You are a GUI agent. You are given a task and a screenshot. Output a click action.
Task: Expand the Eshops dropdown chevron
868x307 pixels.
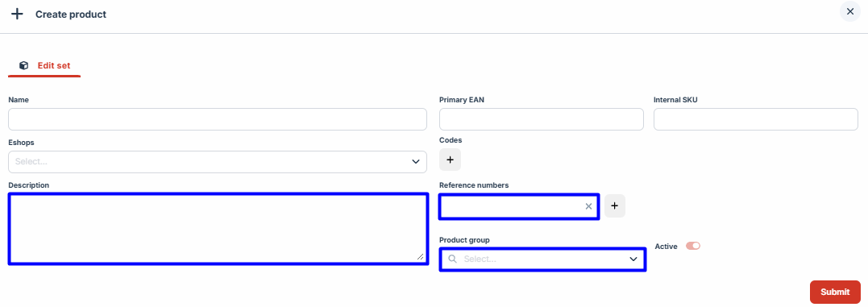(416, 161)
